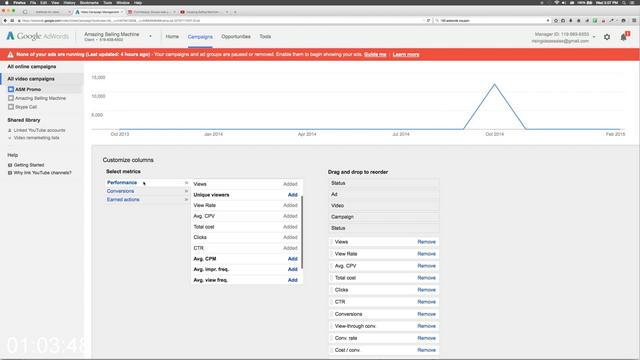The height and width of the screenshot is (360, 640).
Task: Open the Campaigns tab
Action: pos(200,37)
